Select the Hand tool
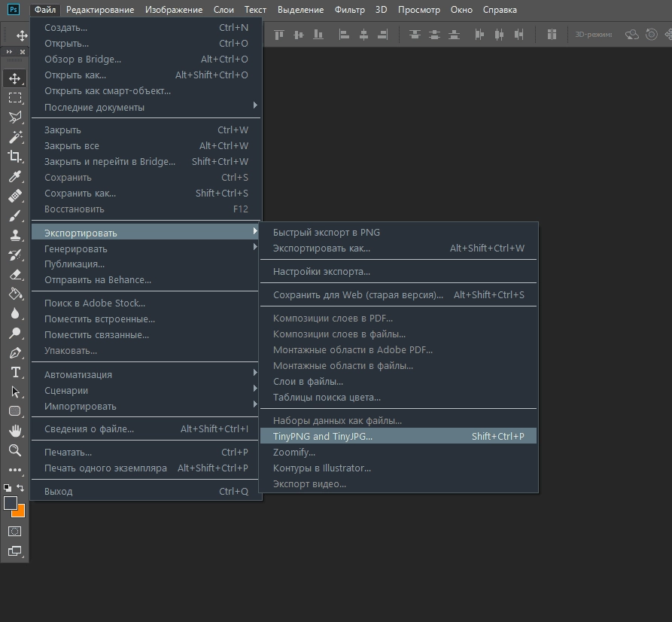The width and height of the screenshot is (672, 622). (15, 430)
